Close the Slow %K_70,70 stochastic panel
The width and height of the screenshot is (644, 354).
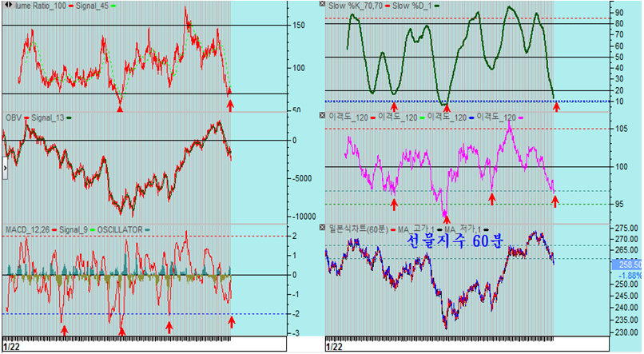pos(322,5)
